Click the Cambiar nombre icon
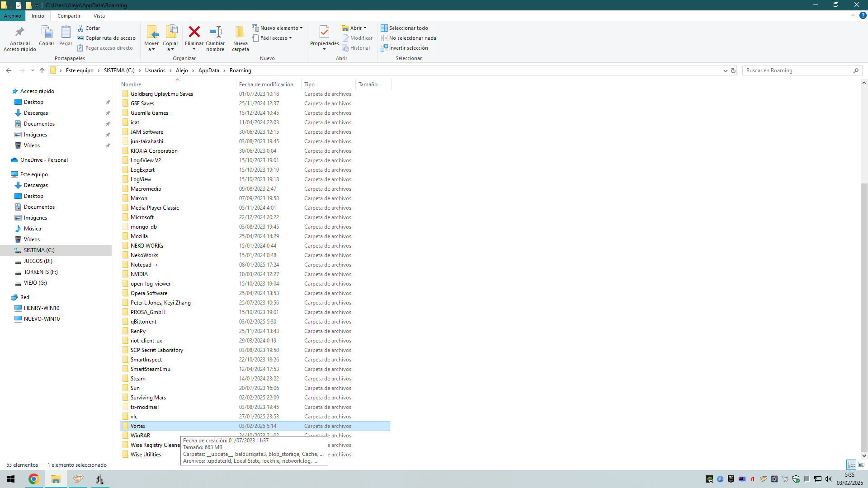This screenshot has width=868, height=488. pyautogui.click(x=215, y=32)
